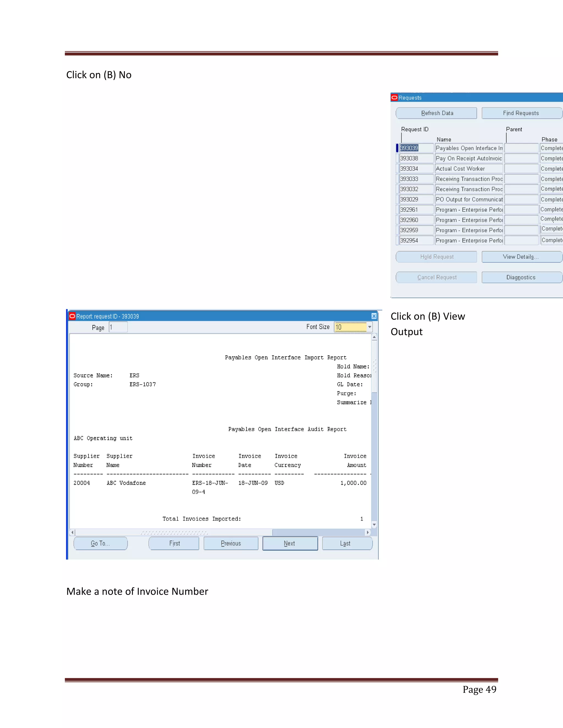Click the Oracle icon in the Requests title bar
Image resolution: width=563 pixels, height=728 pixels.
(x=394, y=98)
